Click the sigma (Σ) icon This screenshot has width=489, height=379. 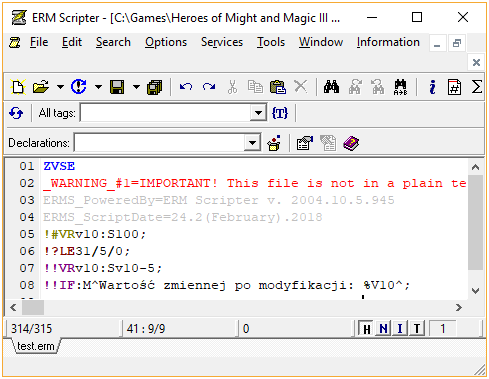(477, 87)
